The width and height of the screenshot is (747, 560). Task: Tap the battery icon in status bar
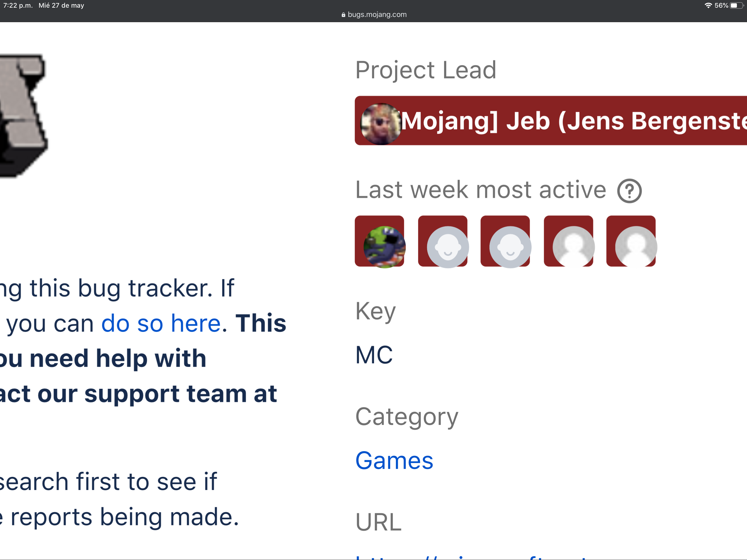point(737,5)
